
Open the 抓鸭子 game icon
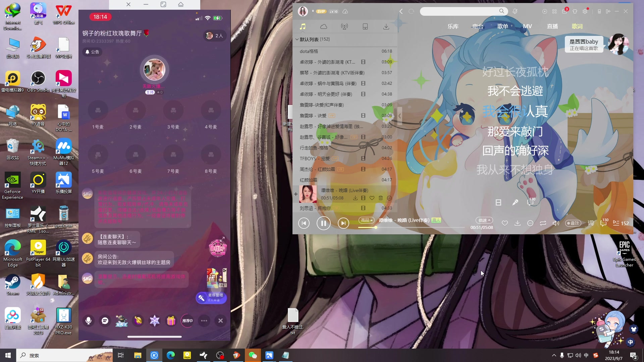[121, 321]
